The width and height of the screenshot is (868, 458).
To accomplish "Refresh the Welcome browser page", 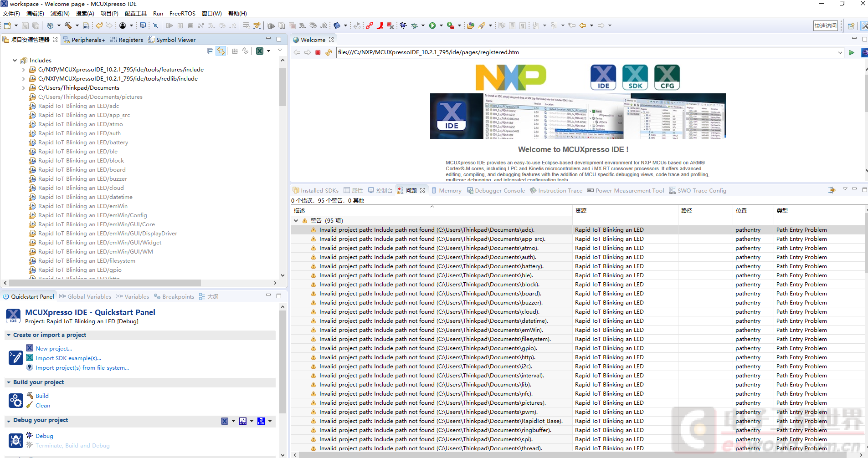I will pyautogui.click(x=329, y=52).
